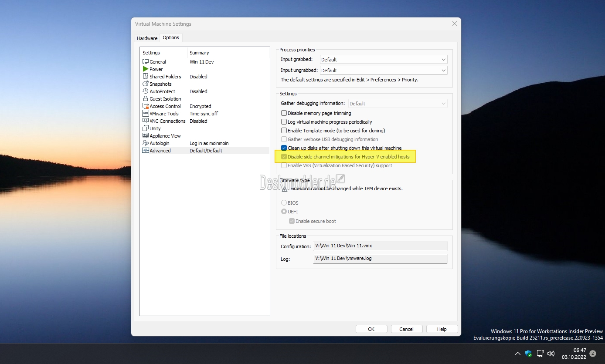
Task: Click the VNC Connections icon
Action: coord(146,121)
